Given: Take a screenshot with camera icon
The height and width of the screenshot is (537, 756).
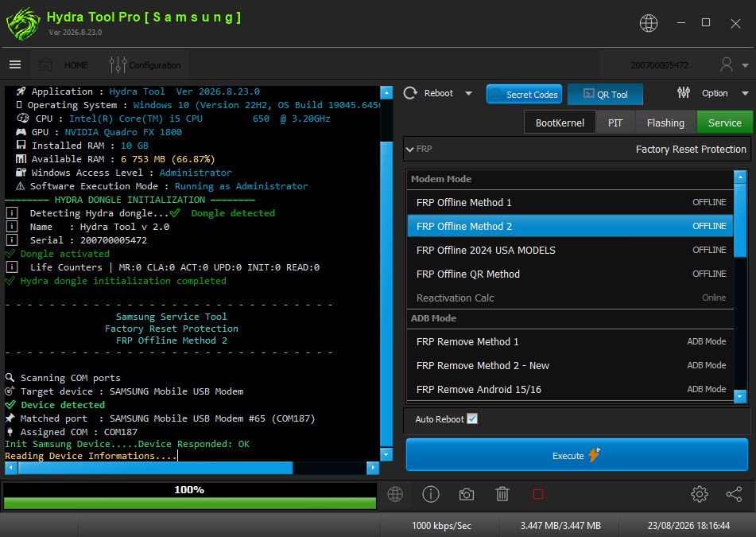Looking at the screenshot, I should coord(466,494).
